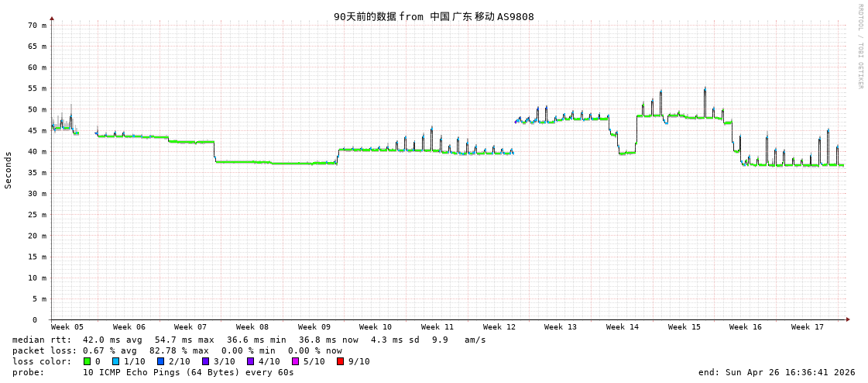Viewport: 868px width, 383px height.
Task: Click the graph title mentioning AS9808
Action: point(434,16)
